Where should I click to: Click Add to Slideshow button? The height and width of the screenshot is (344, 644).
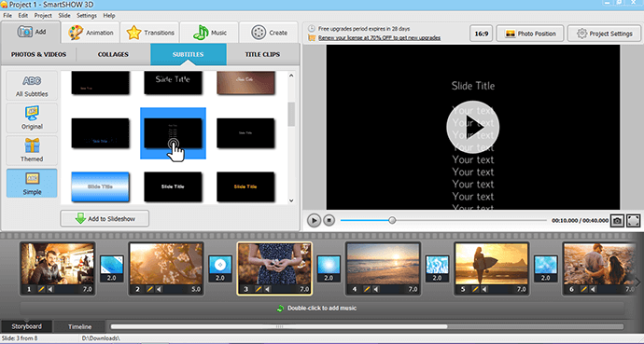(x=105, y=218)
